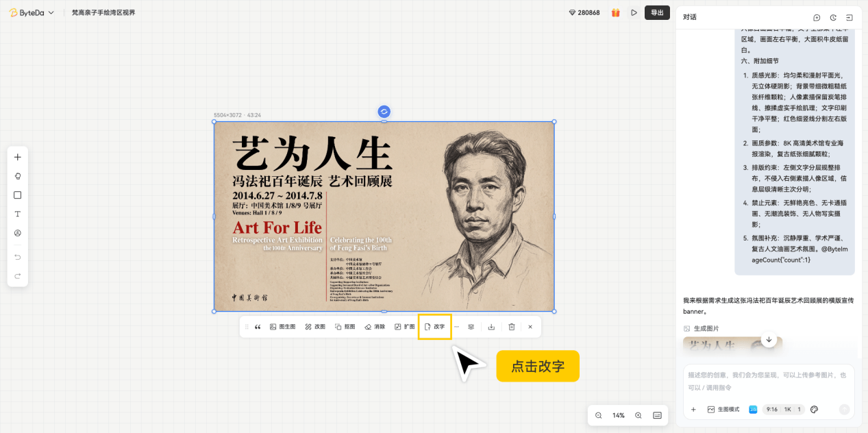The width and height of the screenshot is (868, 433).
Task: Start a new chat in 对话 panel
Action: [817, 17]
